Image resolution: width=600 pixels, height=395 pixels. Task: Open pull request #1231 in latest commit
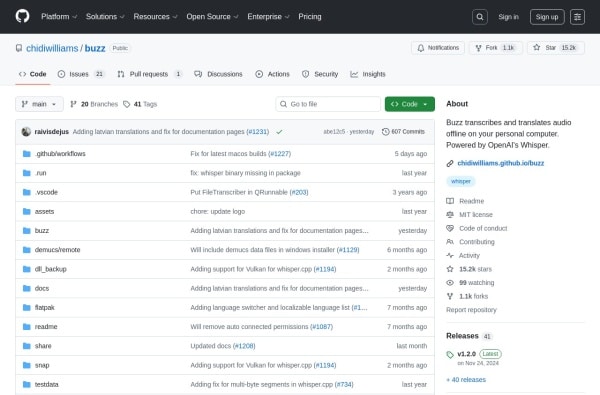click(258, 132)
